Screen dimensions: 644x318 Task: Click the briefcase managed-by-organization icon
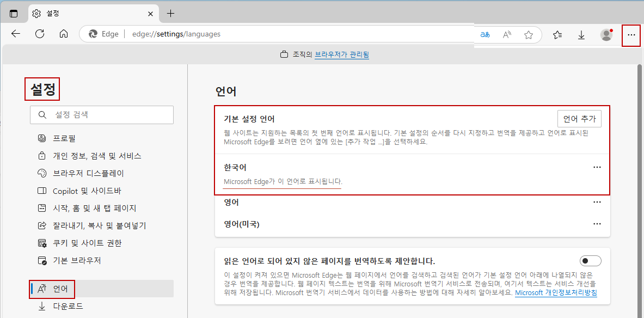(284, 54)
